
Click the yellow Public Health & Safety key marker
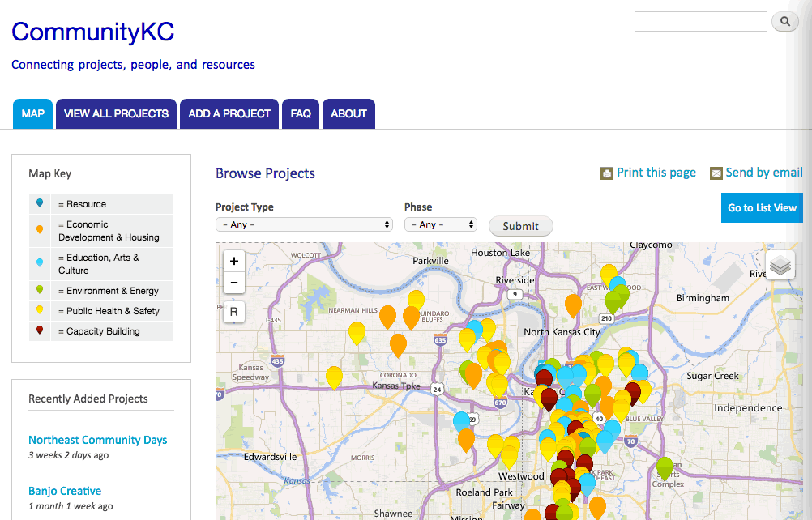[x=40, y=310]
